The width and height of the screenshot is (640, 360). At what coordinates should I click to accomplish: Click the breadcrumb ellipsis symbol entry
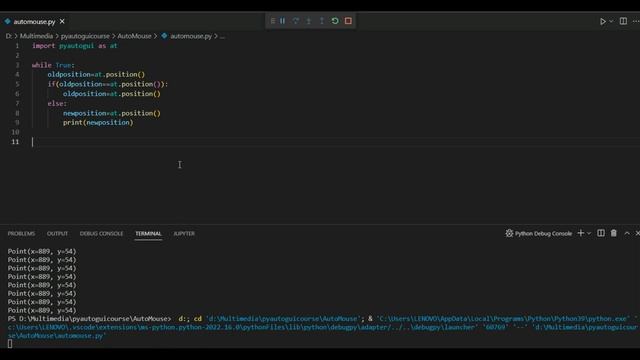tap(222, 36)
